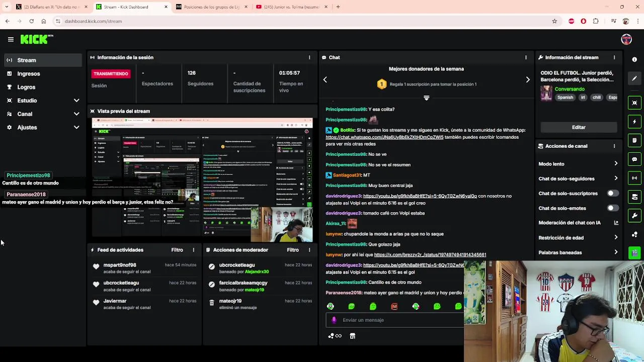Toggle Chat de solo-emotes switch

612,208
